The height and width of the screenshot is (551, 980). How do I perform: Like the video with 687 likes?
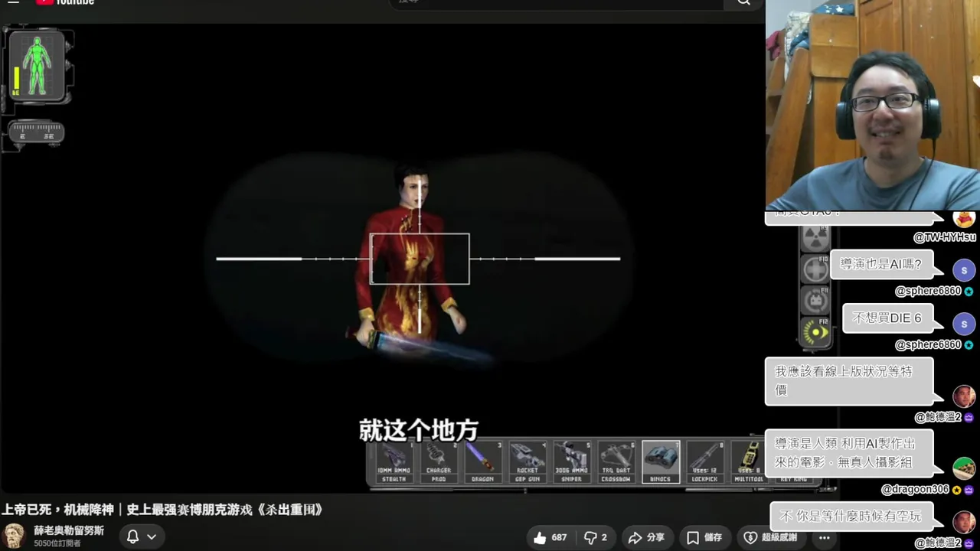550,537
